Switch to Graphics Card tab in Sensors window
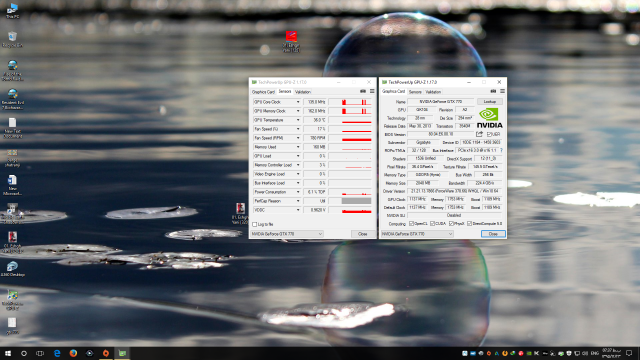 tap(263, 92)
